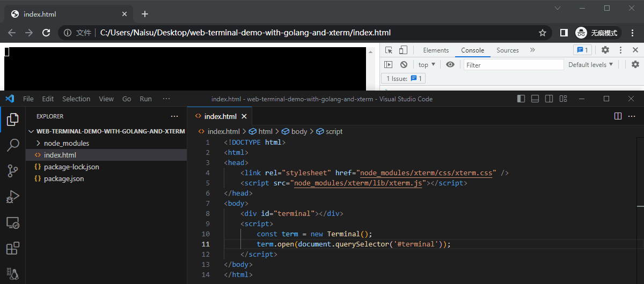Toggle the Primary Side Bar in VS Code
This screenshot has height=284, width=644.
tap(521, 99)
